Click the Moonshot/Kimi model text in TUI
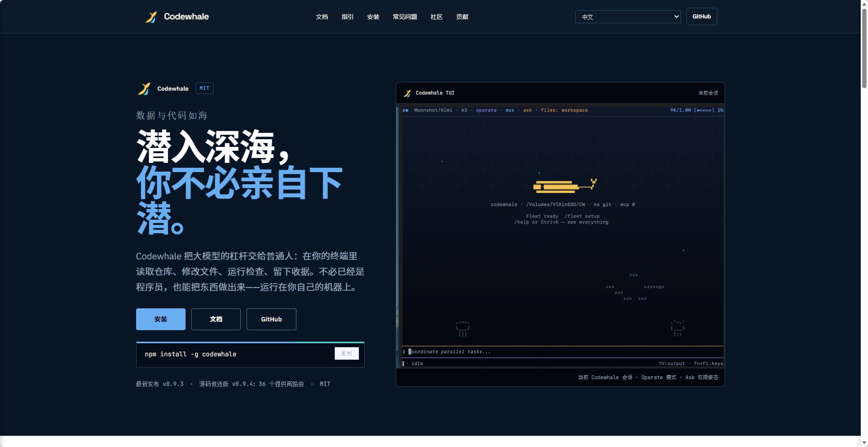 [433, 111]
